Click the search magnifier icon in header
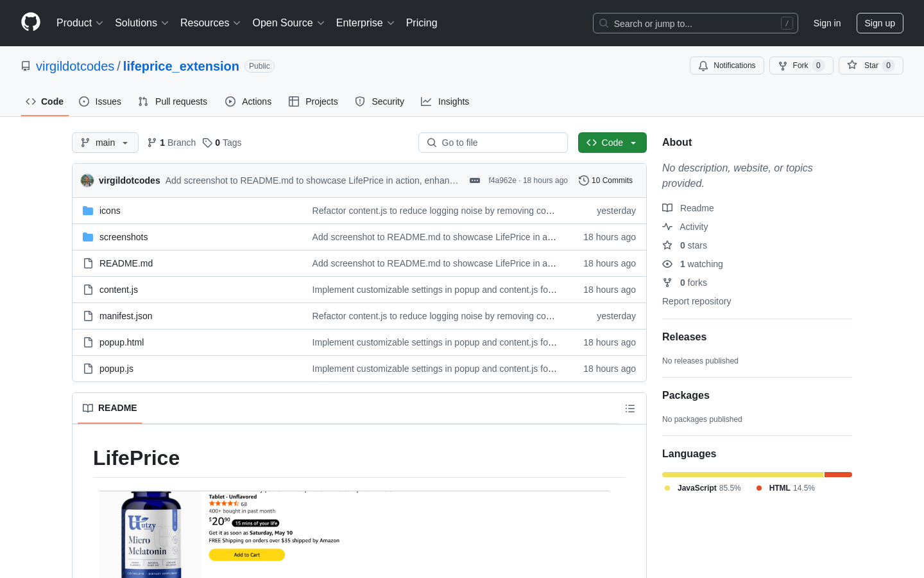Viewport: 924px width, 578px height. click(604, 23)
